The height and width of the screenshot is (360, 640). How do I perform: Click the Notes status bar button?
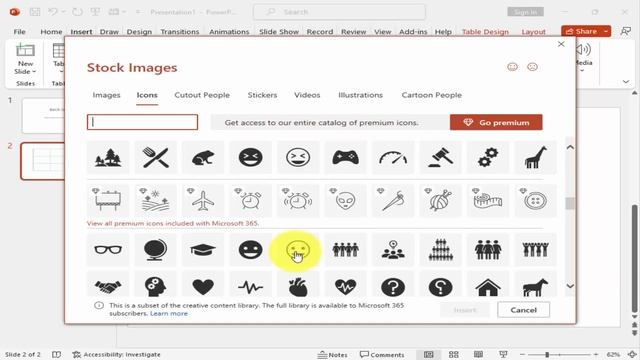pyautogui.click(x=333, y=355)
